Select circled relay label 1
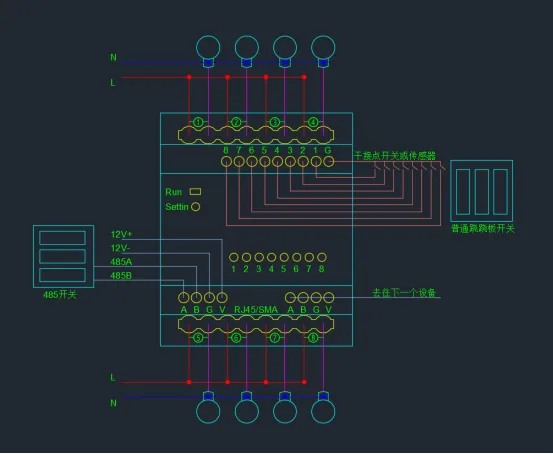Screen dimensions: 553x454 point(198,122)
